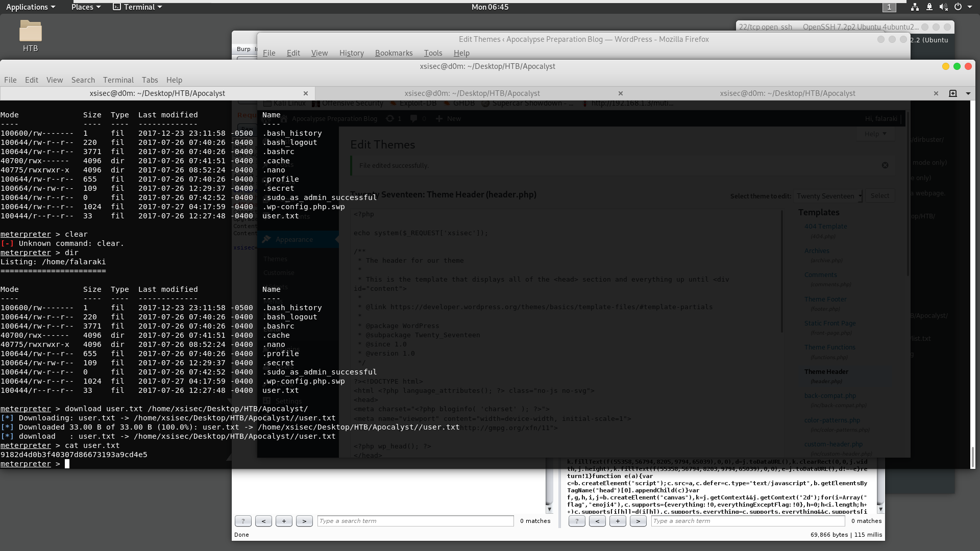The image size is (980, 551).
Task: Focus Burp left panel search term field
Action: pos(415,521)
